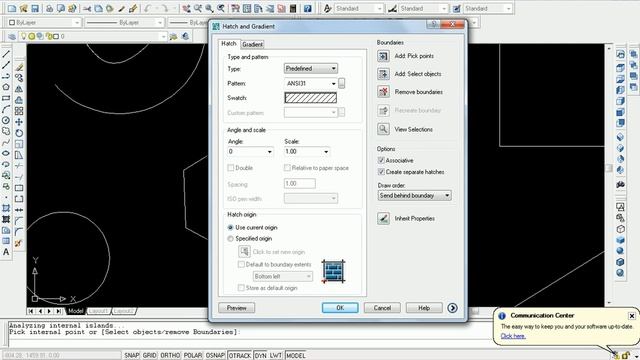
Task: Click the View Selections magnifier icon
Action: pyautogui.click(x=383, y=129)
